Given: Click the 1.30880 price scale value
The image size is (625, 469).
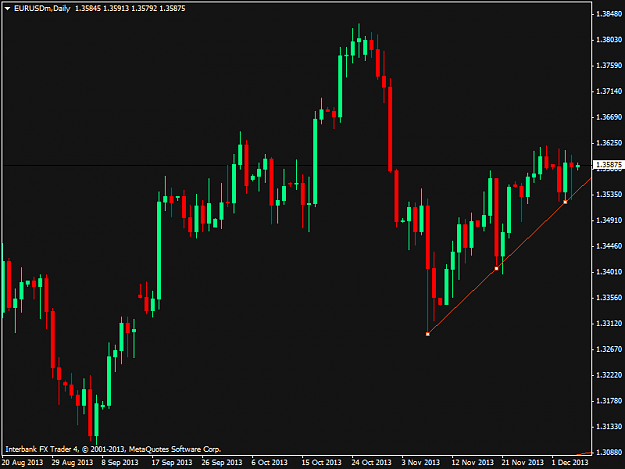Looking at the screenshot, I should (609, 452).
